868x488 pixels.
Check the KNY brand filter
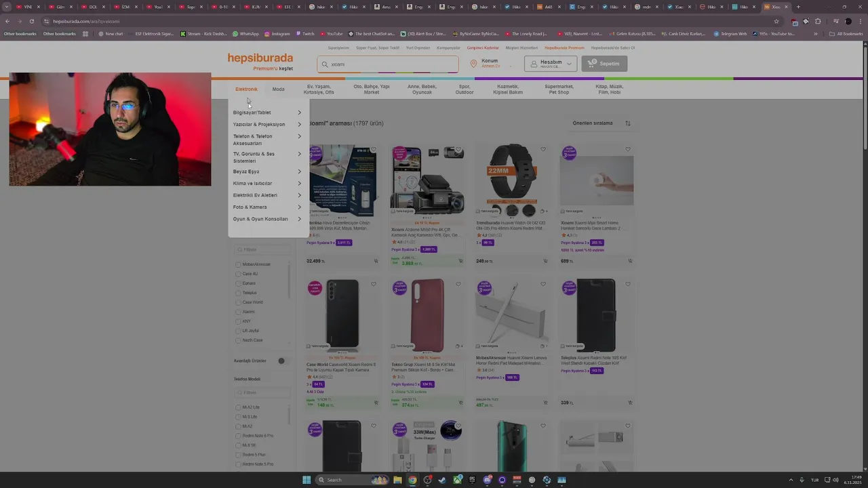pyautogui.click(x=238, y=321)
